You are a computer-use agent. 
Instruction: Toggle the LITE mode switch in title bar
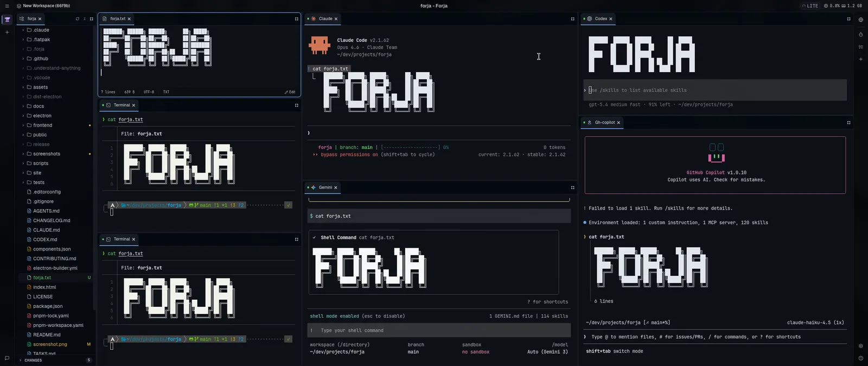pos(810,6)
